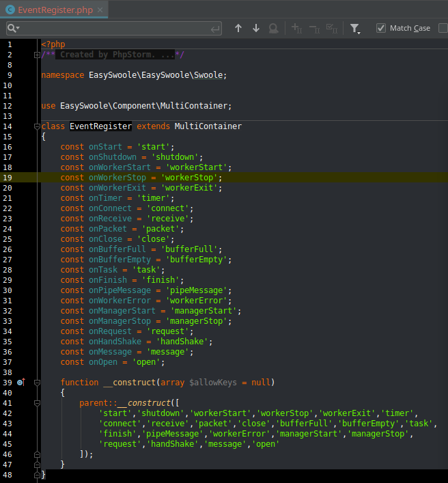The image size is (448, 483).
Task: Select the EventRegister.php tab
Action: point(55,10)
